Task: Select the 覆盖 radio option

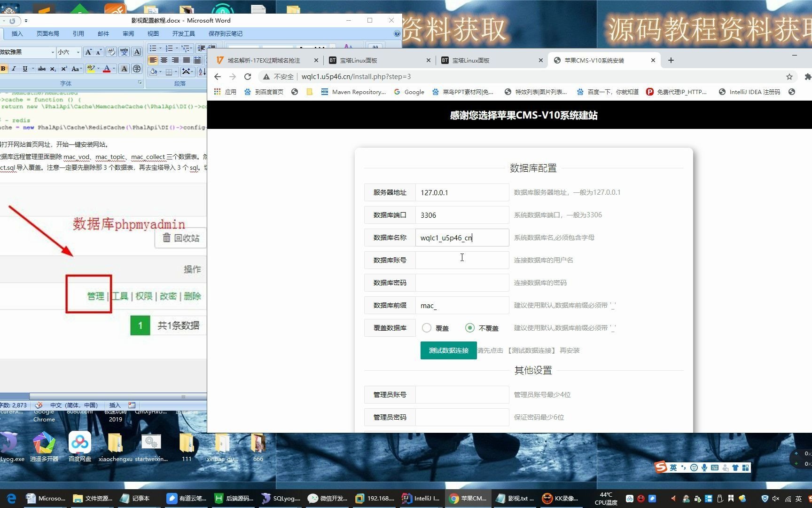Action: pyautogui.click(x=426, y=328)
